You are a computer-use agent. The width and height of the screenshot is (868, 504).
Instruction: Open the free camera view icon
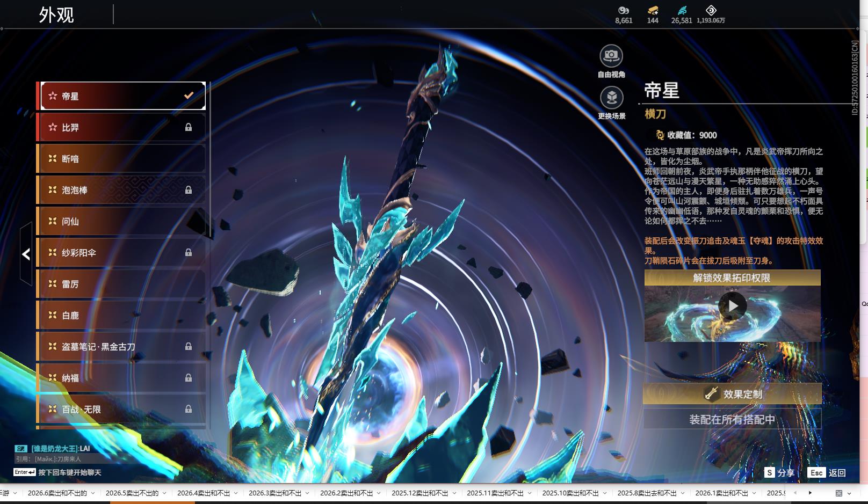click(x=611, y=55)
